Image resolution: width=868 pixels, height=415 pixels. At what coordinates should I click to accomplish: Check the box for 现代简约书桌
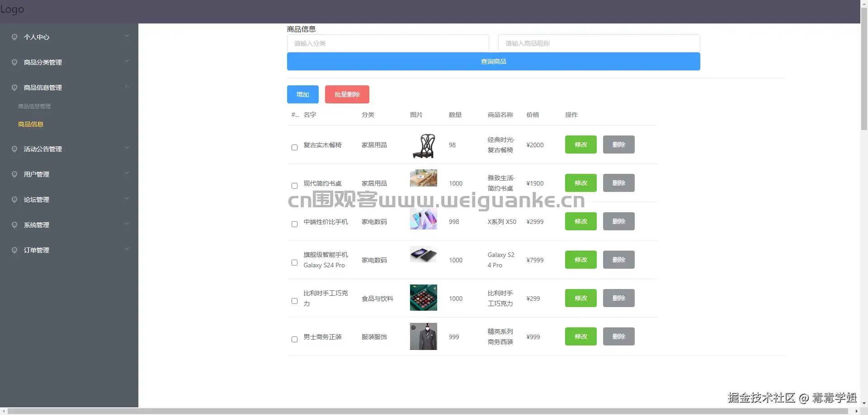pyautogui.click(x=294, y=186)
